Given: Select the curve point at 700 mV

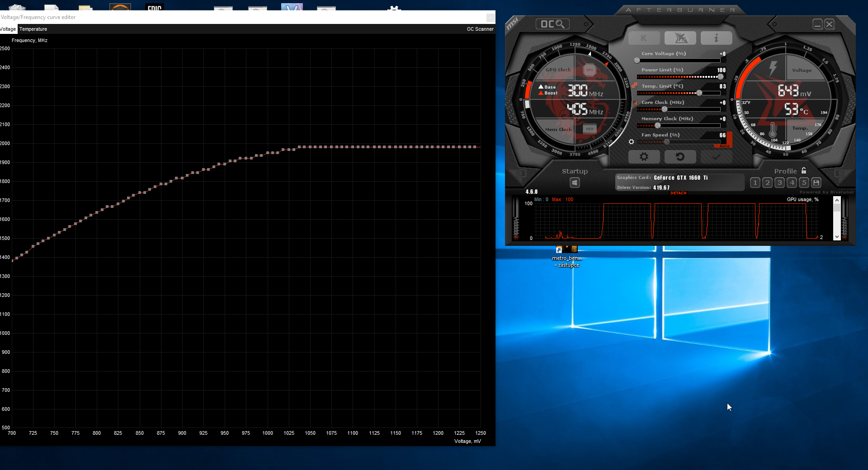Looking at the screenshot, I should [x=12, y=261].
